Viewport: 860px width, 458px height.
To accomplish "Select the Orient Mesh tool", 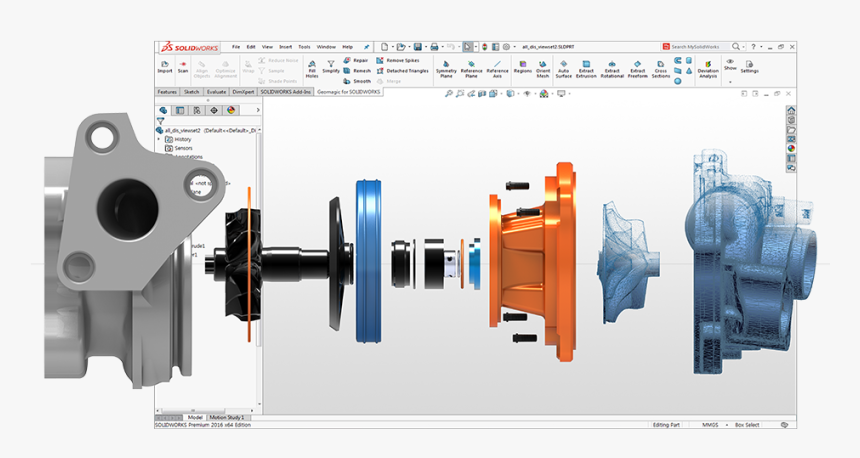I will point(543,70).
